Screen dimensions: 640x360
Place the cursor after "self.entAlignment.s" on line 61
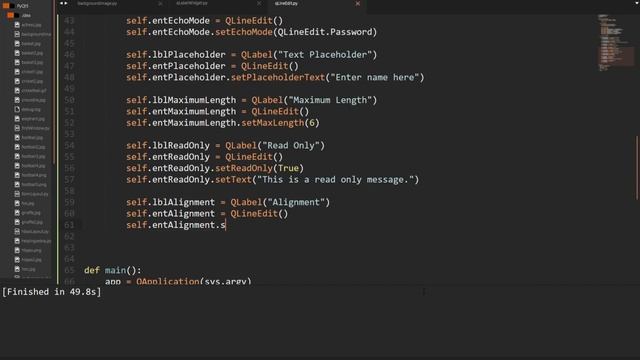tap(226, 225)
